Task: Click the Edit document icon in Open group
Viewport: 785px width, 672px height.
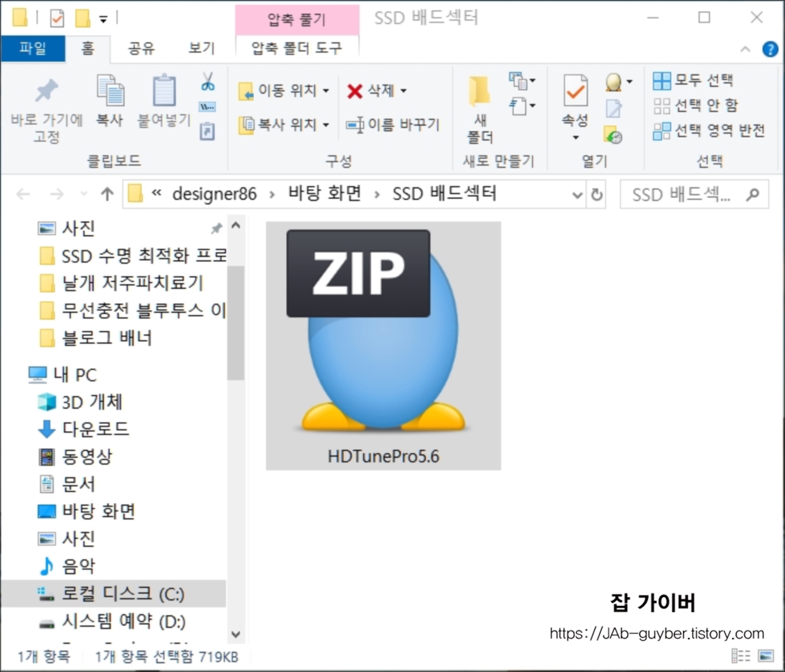Action: point(614,109)
